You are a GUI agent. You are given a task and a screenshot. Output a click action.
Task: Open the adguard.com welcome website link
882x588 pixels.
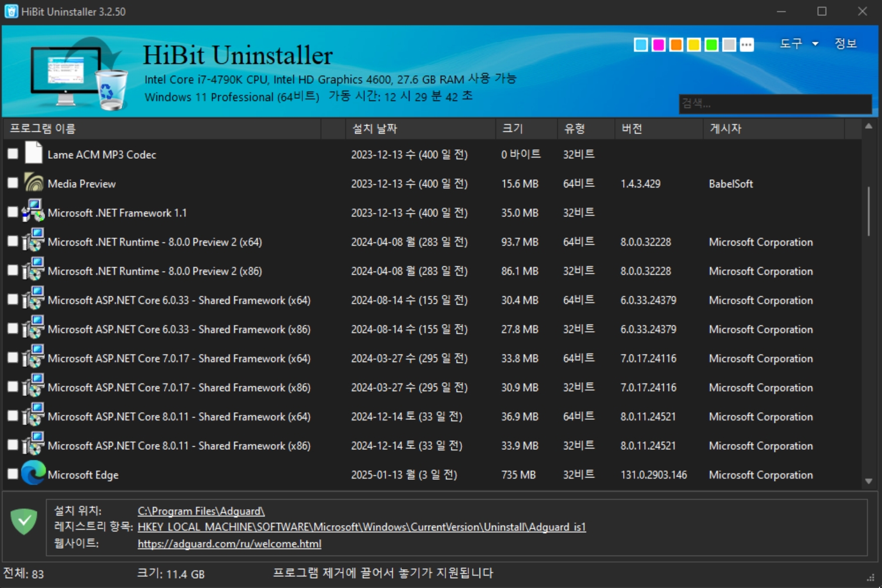point(229,543)
